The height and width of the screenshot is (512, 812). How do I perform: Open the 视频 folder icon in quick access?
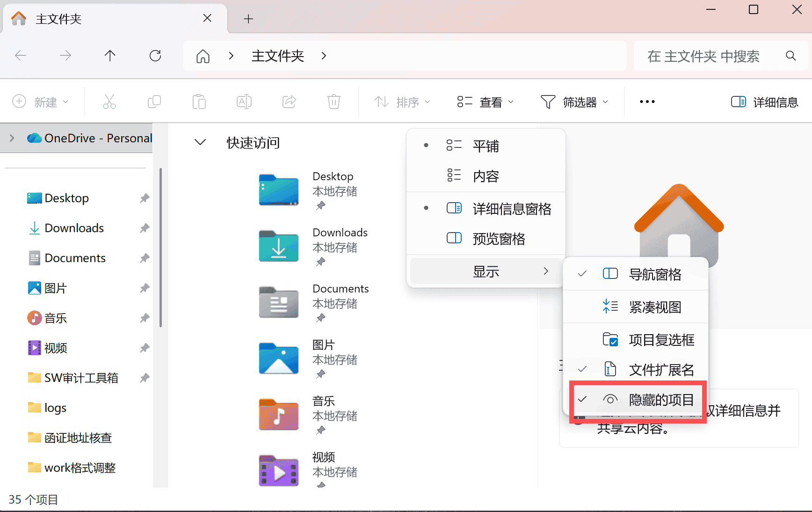279,471
